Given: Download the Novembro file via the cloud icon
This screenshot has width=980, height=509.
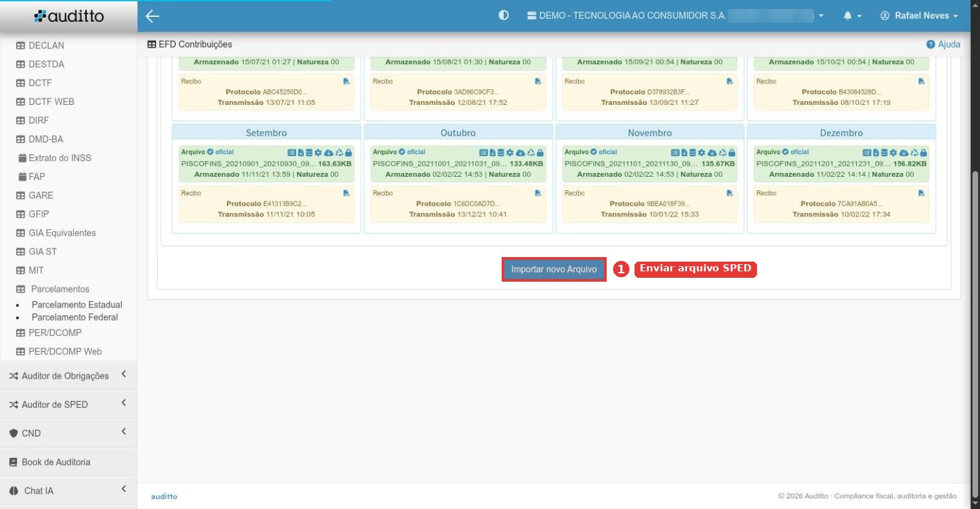Looking at the screenshot, I should tap(712, 152).
